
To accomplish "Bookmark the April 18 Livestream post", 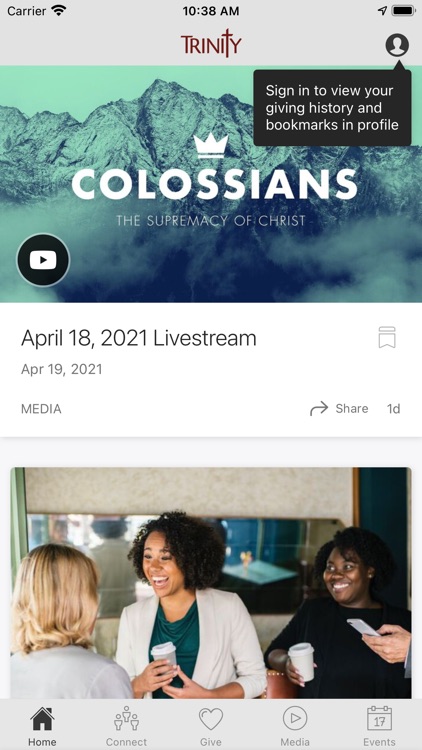I will pyautogui.click(x=387, y=337).
